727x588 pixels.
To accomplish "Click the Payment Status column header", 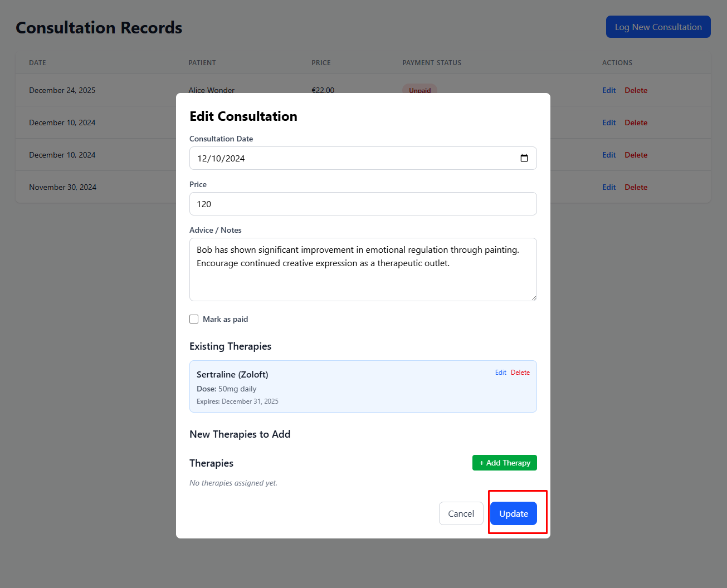I will 432,63.
